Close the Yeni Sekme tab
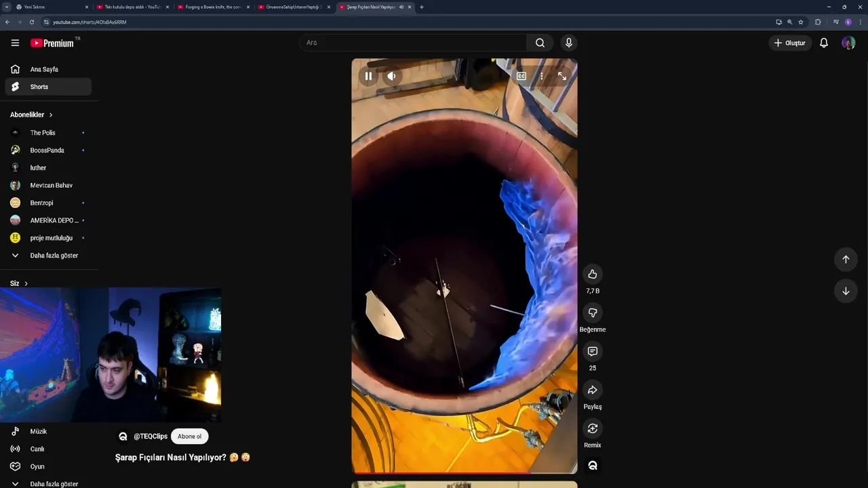This screenshot has height=488, width=868. (87, 7)
